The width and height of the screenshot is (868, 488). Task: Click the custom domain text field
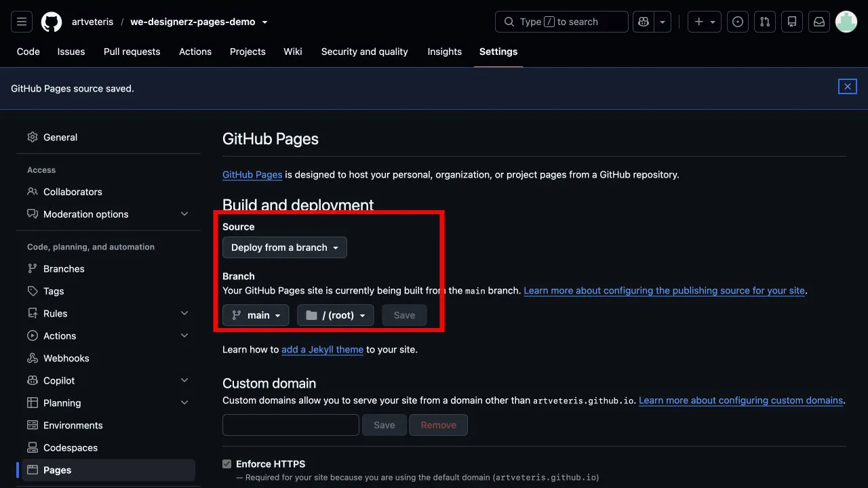pyautogui.click(x=291, y=425)
